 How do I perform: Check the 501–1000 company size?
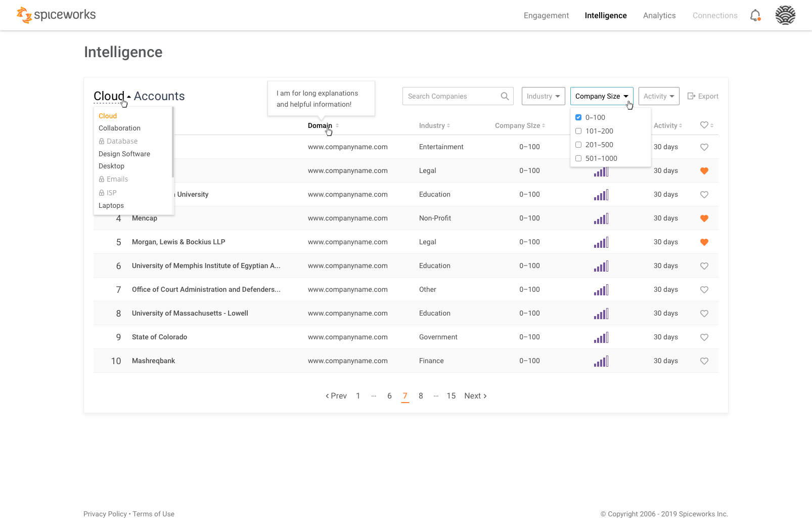tap(578, 158)
